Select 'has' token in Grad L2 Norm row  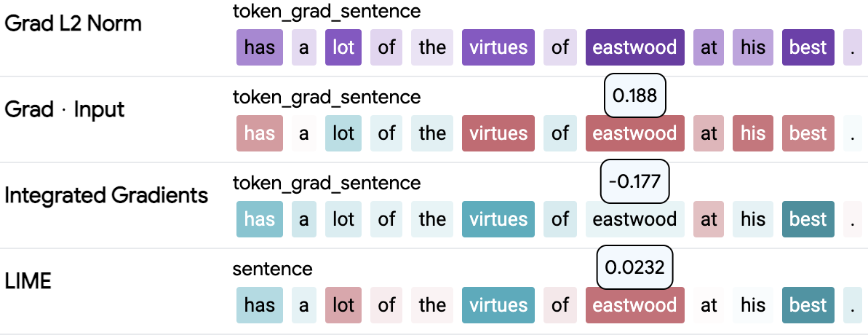coord(260,47)
